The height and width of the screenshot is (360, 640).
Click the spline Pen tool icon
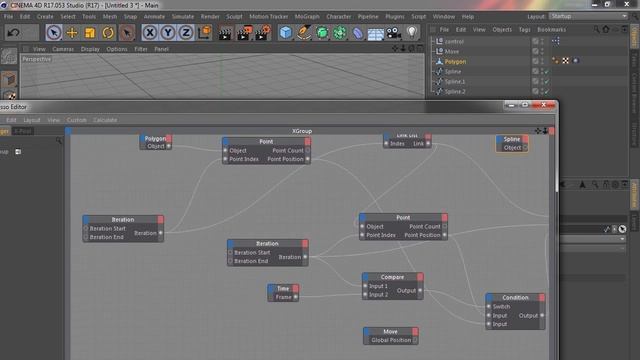pyautogui.click(x=304, y=33)
